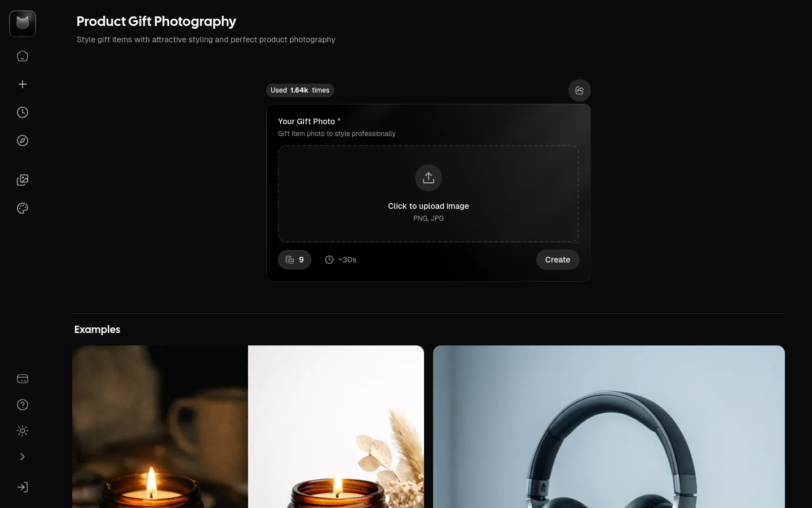812x508 pixels.
Task: Open the image gallery icon
Action: coord(23,180)
